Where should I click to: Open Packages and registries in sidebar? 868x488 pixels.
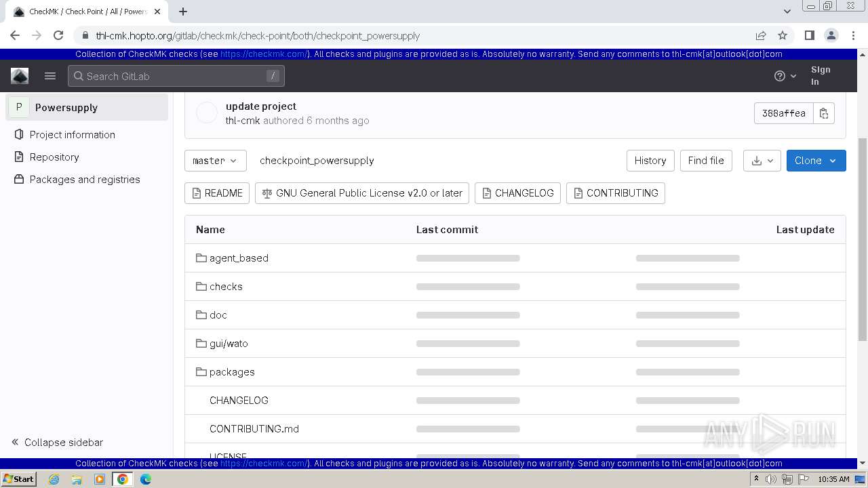(x=85, y=179)
